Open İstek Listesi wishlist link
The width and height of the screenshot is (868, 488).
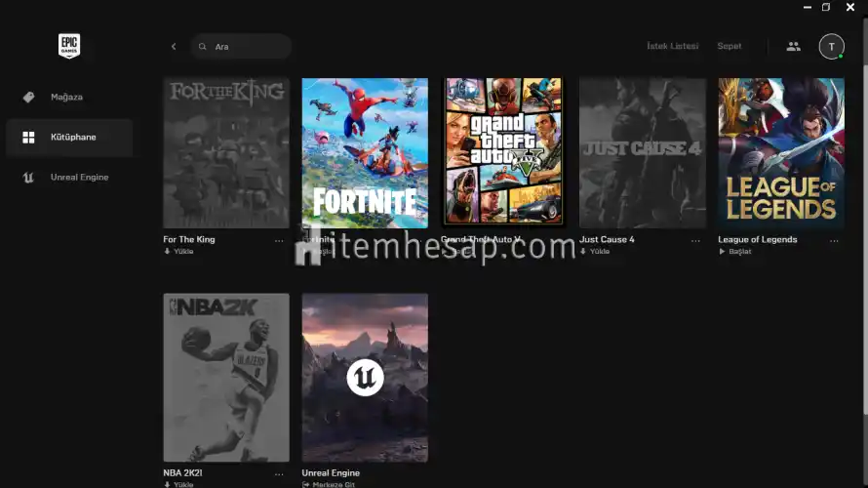672,46
